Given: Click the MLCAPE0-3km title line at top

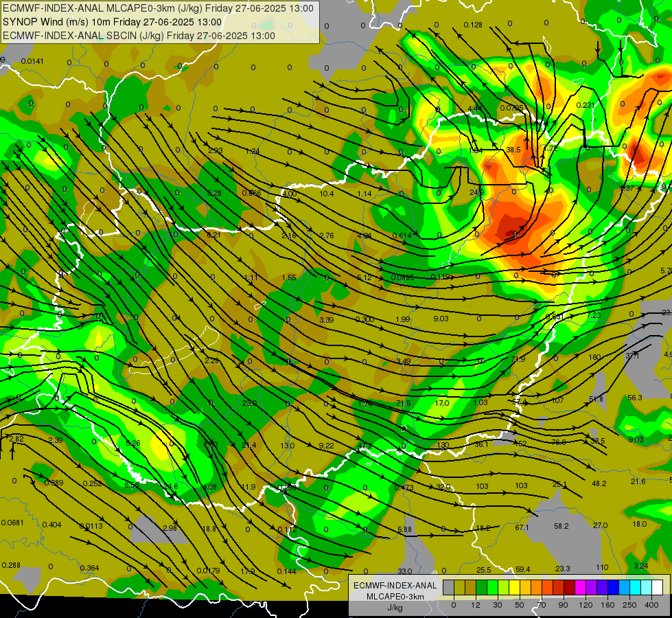Looking at the screenshot, I should (x=158, y=8).
